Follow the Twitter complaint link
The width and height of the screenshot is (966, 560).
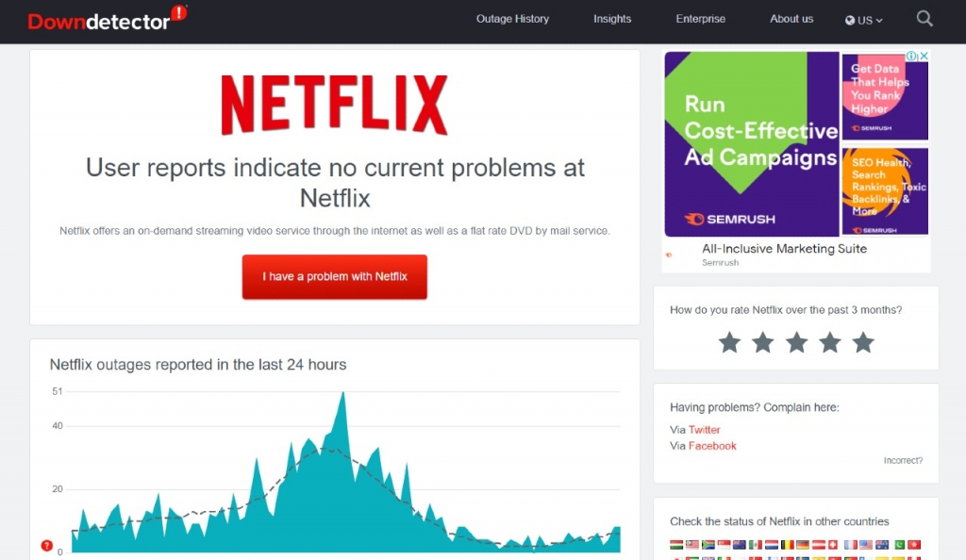coord(704,430)
